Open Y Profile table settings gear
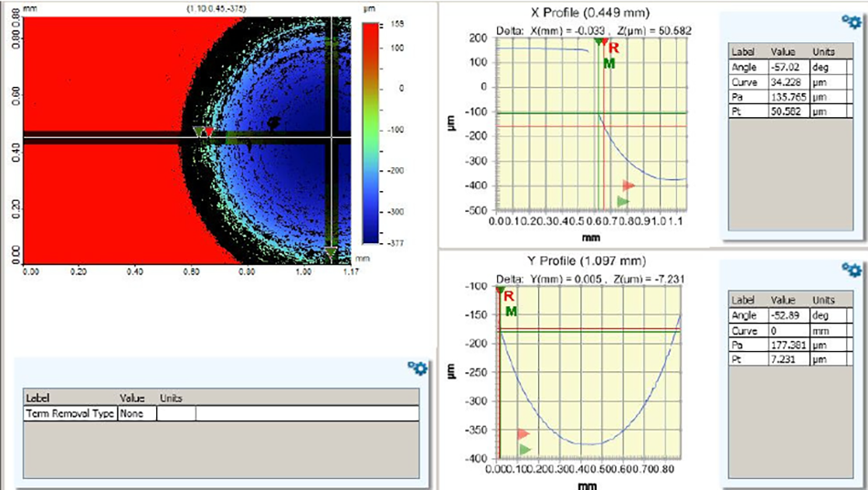The width and height of the screenshot is (868, 490). [851, 269]
